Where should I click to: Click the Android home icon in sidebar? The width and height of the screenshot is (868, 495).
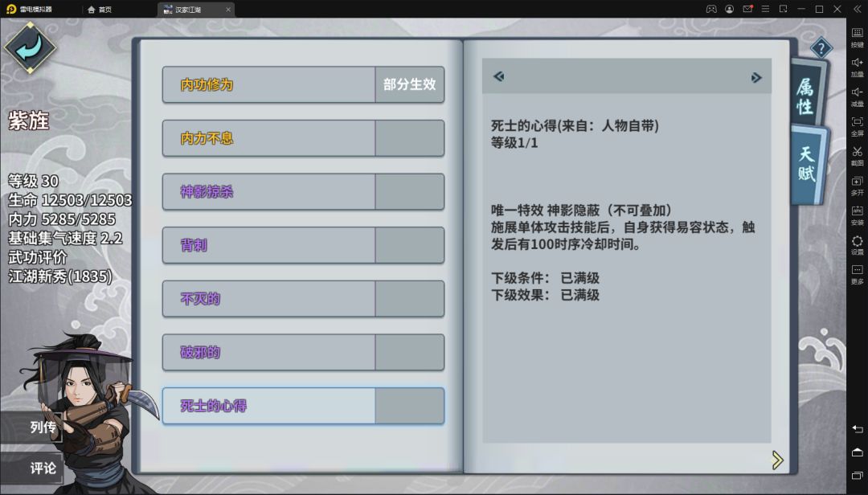point(857,452)
